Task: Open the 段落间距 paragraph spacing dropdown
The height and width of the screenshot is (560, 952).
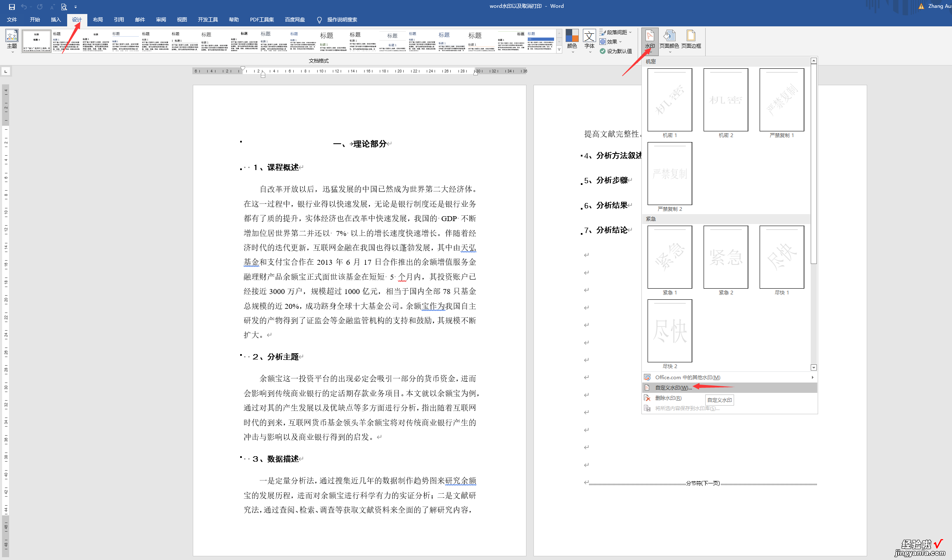Action: click(x=615, y=32)
